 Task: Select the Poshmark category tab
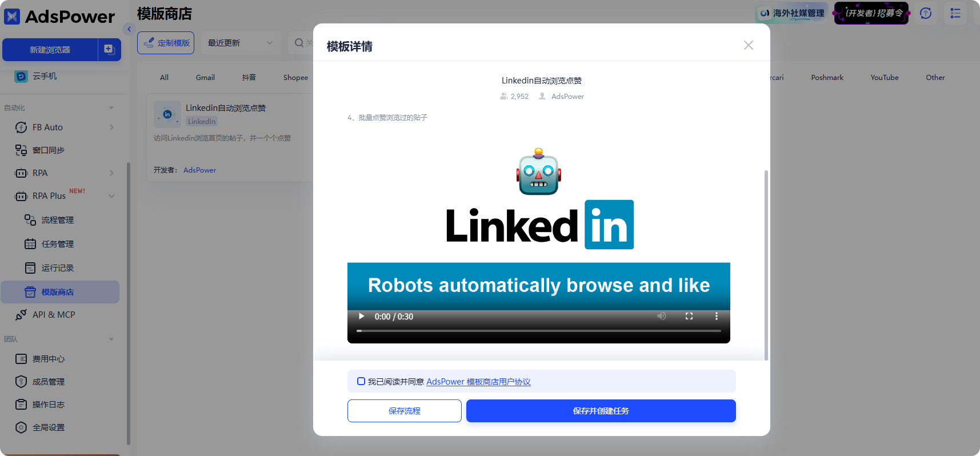click(827, 78)
